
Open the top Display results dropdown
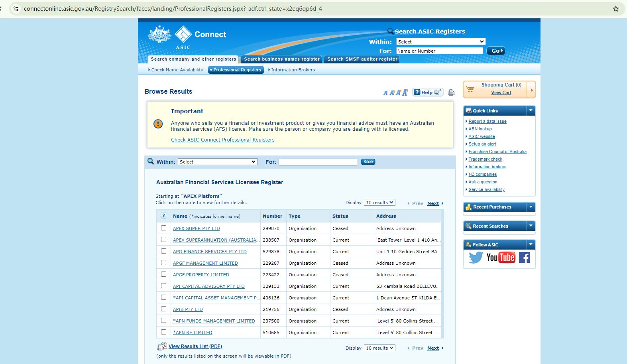click(379, 203)
